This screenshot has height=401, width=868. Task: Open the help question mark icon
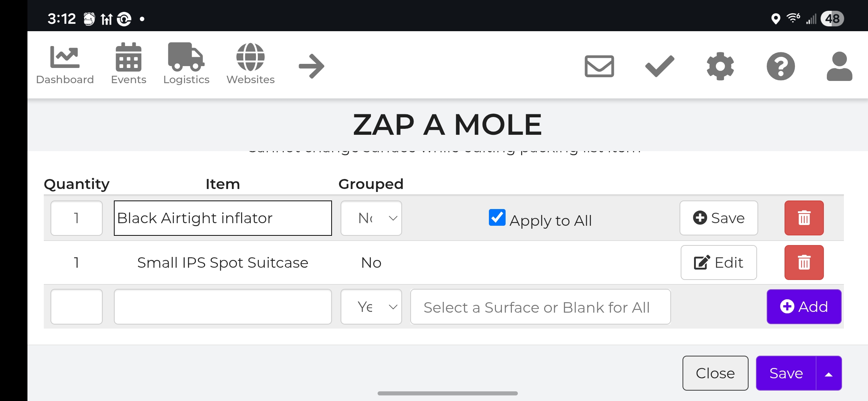pyautogui.click(x=780, y=66)
